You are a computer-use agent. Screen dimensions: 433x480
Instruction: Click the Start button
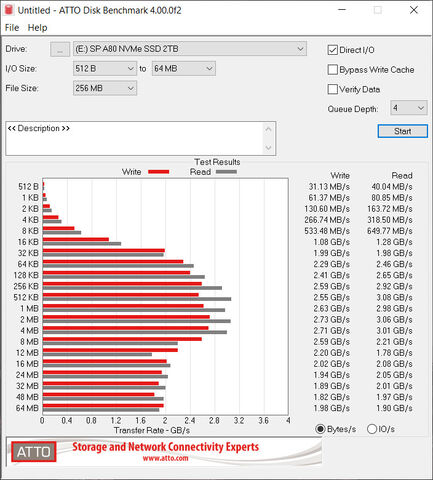coord(403,131)
